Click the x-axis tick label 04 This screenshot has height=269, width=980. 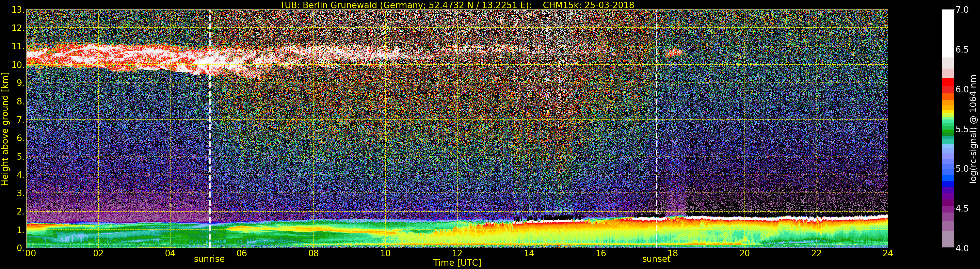[170, 253]
